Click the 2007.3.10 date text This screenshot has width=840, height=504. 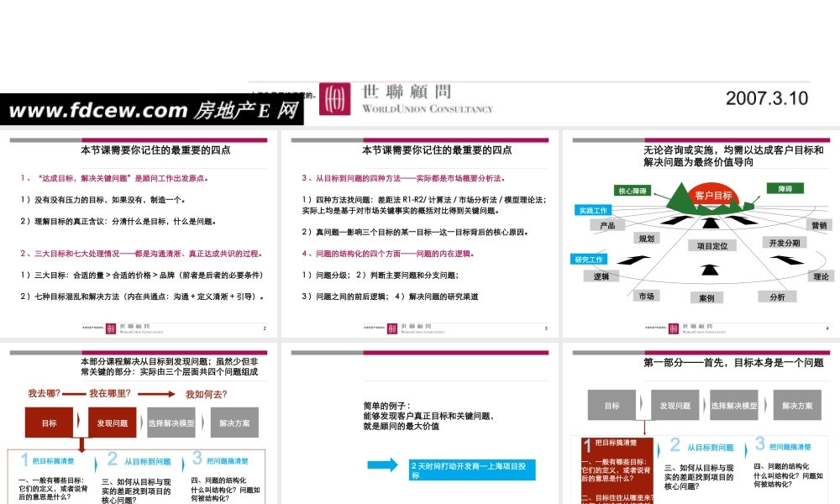767,98
